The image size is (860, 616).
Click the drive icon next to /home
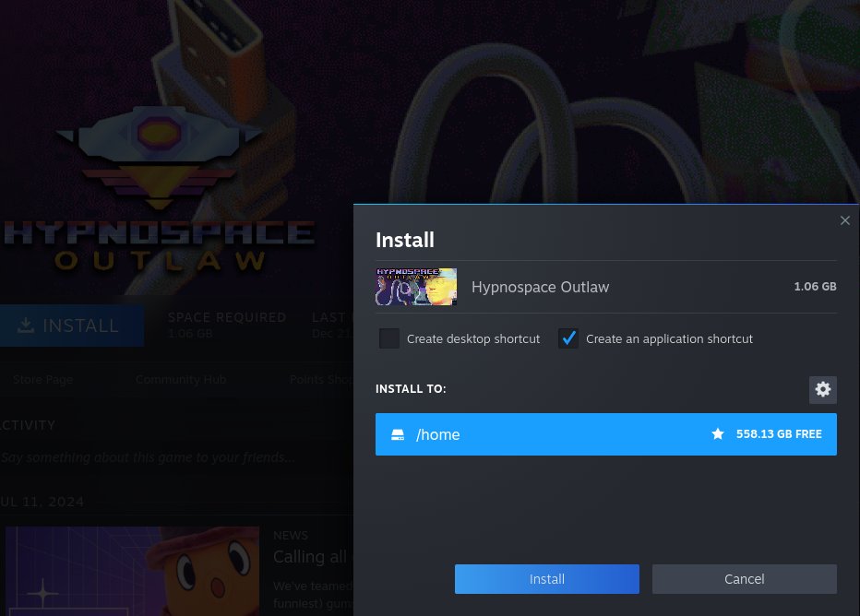pos(398,434)
